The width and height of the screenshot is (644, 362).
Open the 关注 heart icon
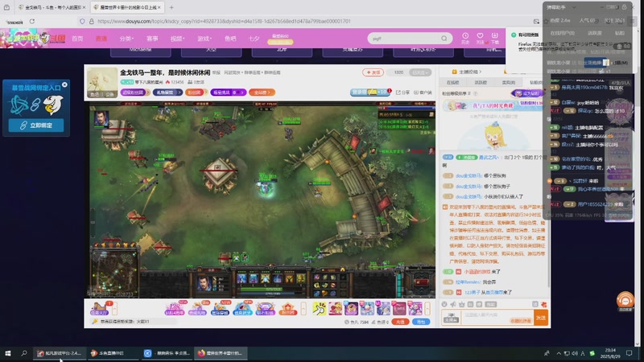pyautogui.click(x=480, y=38)
